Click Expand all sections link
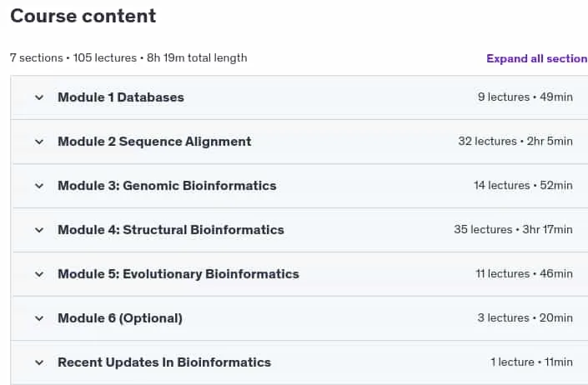The image size is (588, 385). (x=537, y=58)
